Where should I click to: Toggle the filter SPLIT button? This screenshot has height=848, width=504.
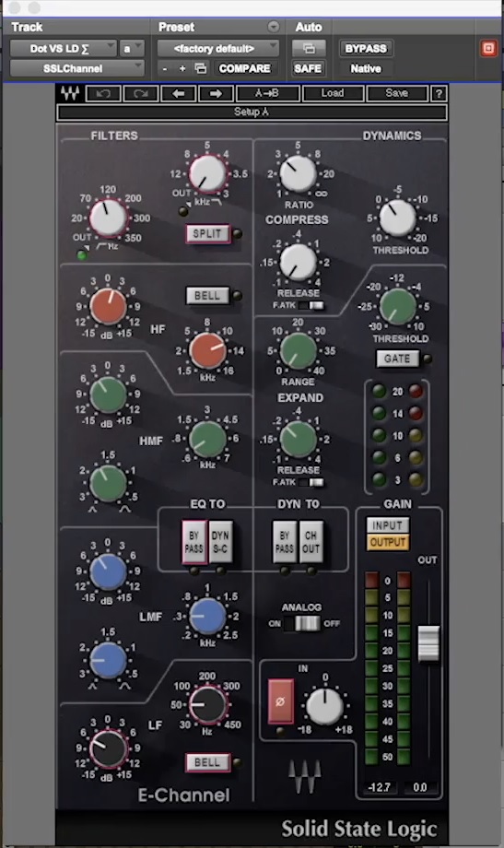pyautogui.click(x=207, y=233)
